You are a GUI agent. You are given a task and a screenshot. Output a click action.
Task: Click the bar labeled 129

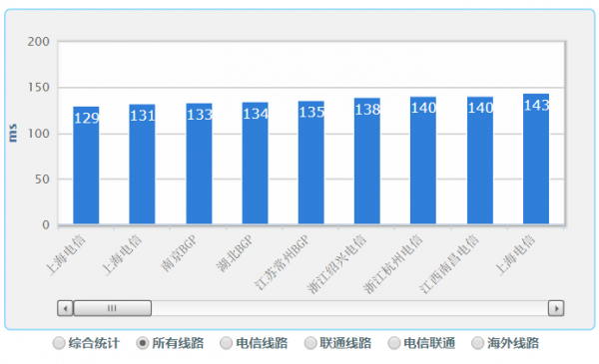[86, 166]
